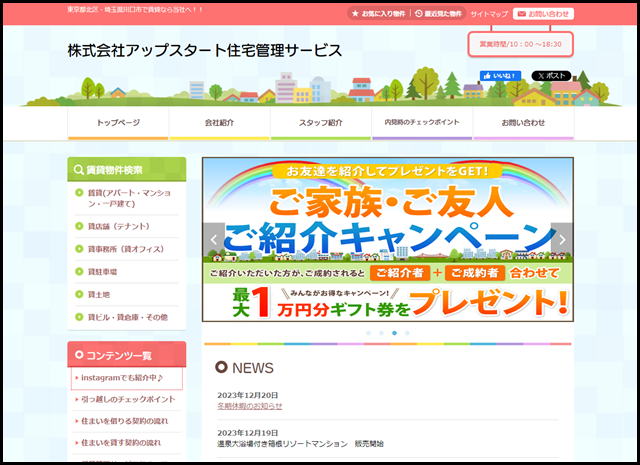This screenshot has width=640, height=465.
Task: Click 営業時間/10：00～18:30 box
Action: (x=520, y=44)
